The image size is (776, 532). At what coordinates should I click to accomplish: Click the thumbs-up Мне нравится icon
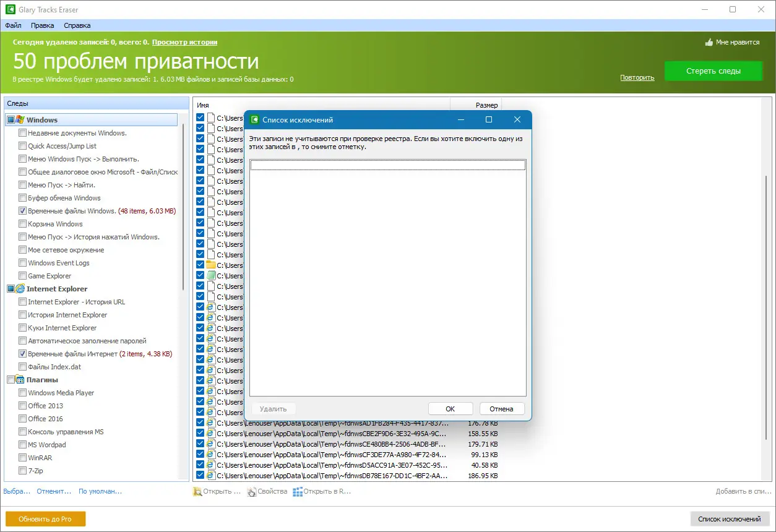[709, 43]
